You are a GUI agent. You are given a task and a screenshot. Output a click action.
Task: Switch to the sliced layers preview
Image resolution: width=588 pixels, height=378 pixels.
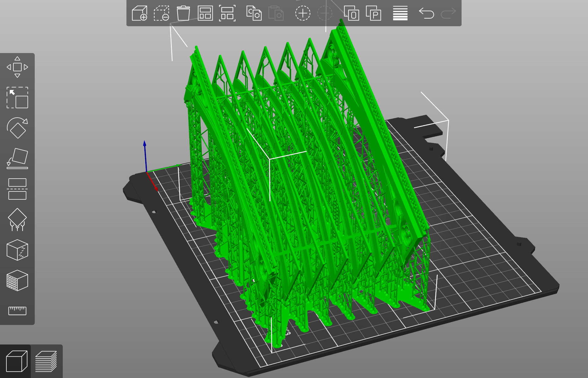tap(46, 361)
